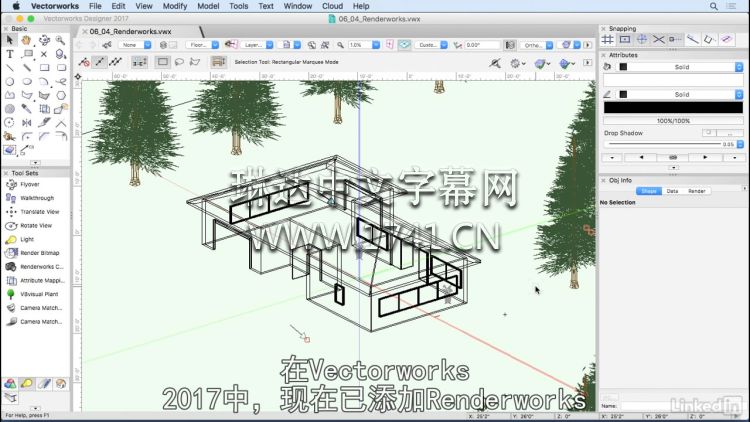Select the Rotate View tool

[35, 225]
